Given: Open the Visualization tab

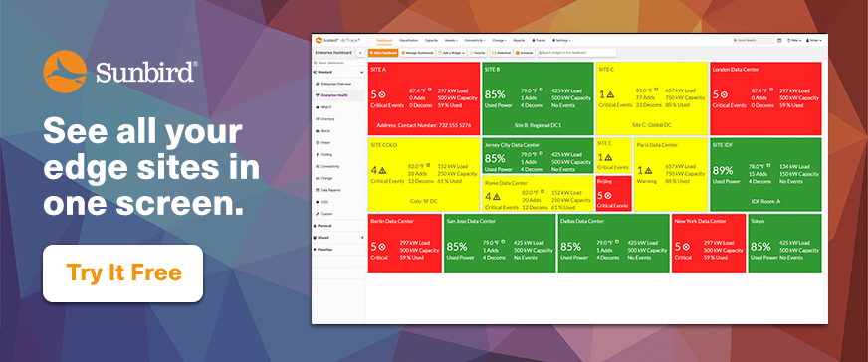Looking at the screenshot, I should click(408, 41).
